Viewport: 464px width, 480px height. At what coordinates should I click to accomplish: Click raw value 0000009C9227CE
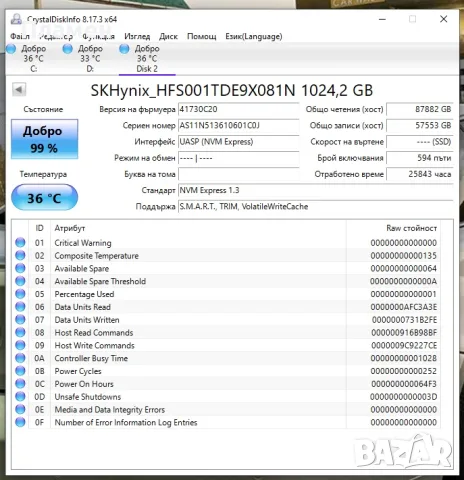tap(404, 345)
